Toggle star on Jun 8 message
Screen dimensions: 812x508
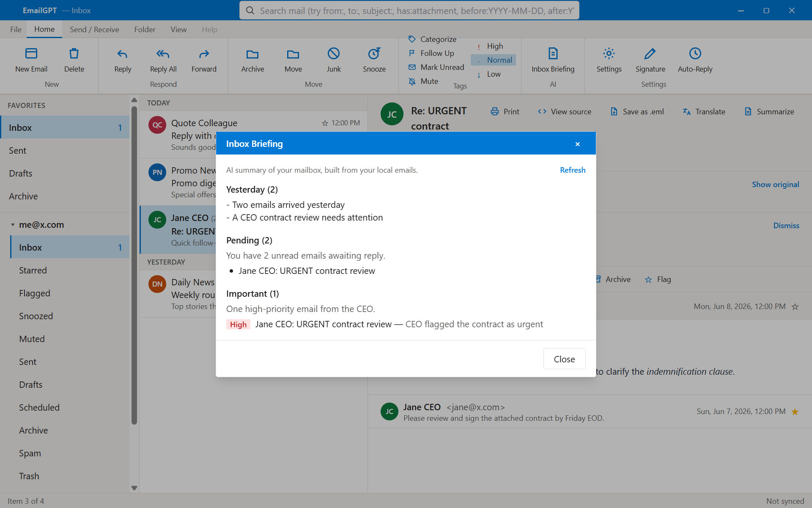795,306
